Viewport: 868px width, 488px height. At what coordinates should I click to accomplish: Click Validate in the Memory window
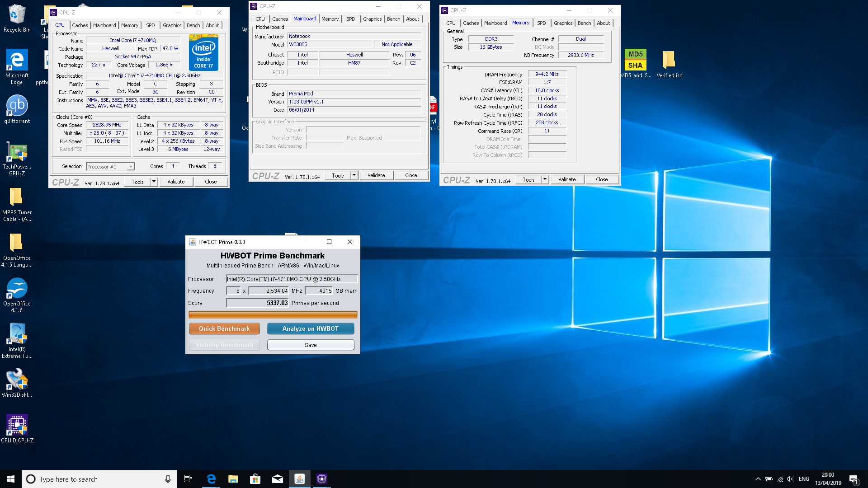click(x=567, y=179)
